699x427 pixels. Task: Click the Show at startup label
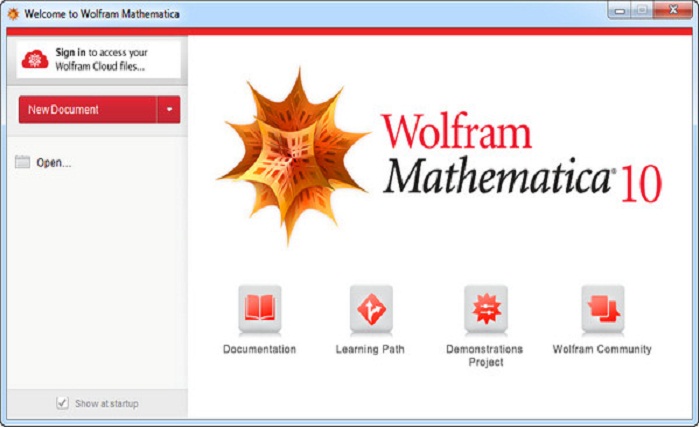(x=107, y=403)
